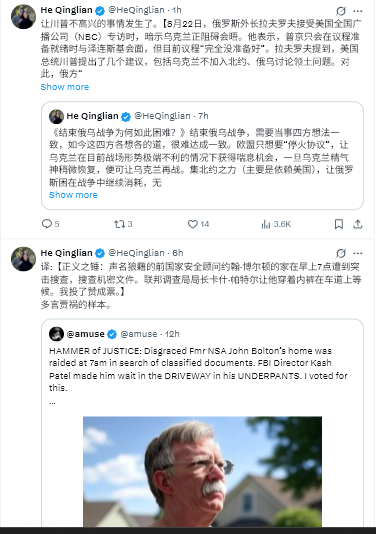The image size is (376, 534).
Task: Share the first tweet via share icon
Action: (x=357, y=224)
